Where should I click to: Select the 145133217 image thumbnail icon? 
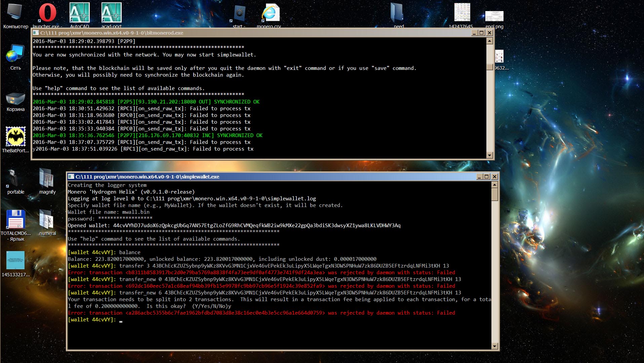15,264
